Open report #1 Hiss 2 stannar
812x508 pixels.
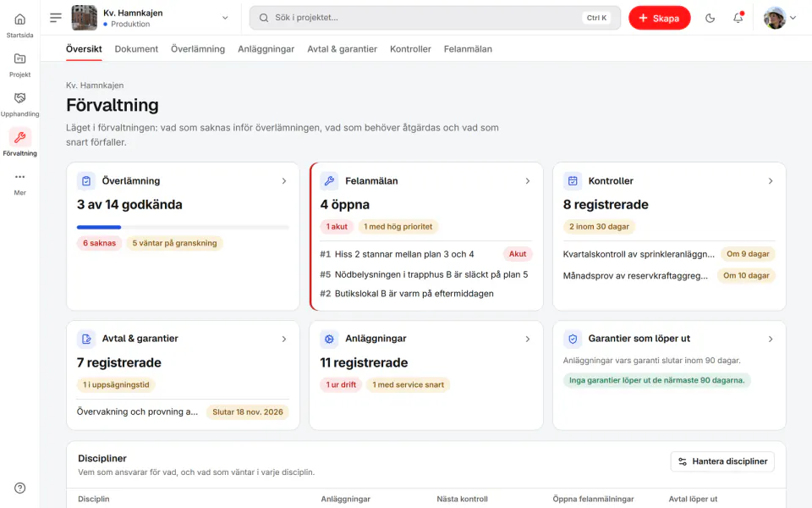[x=426, y=254]
